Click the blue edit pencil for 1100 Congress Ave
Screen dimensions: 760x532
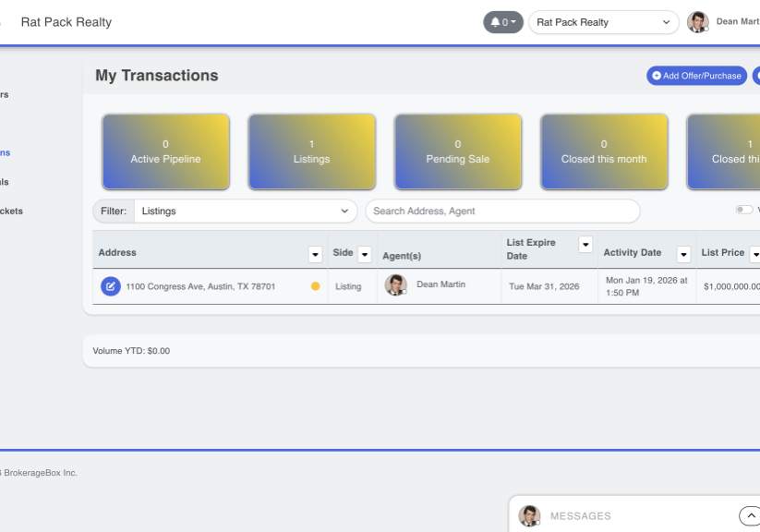coord(113,286)
